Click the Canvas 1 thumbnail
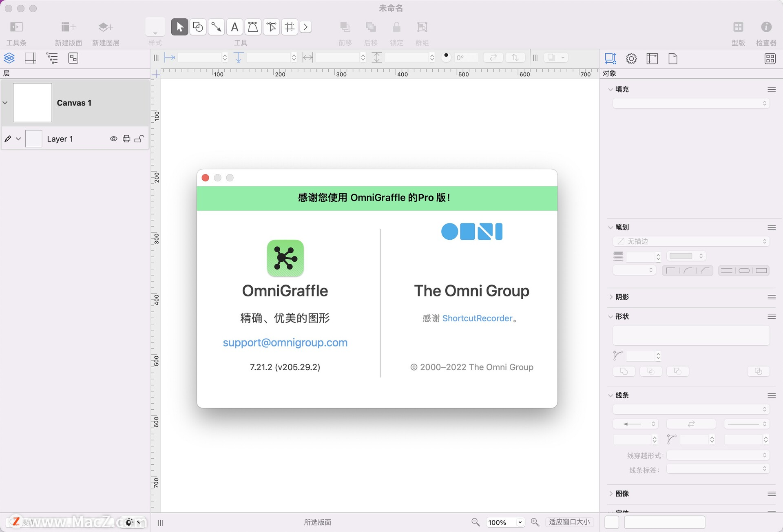This screenshot has width=783, height=532. pyautogui.click(x=33, y=103)
